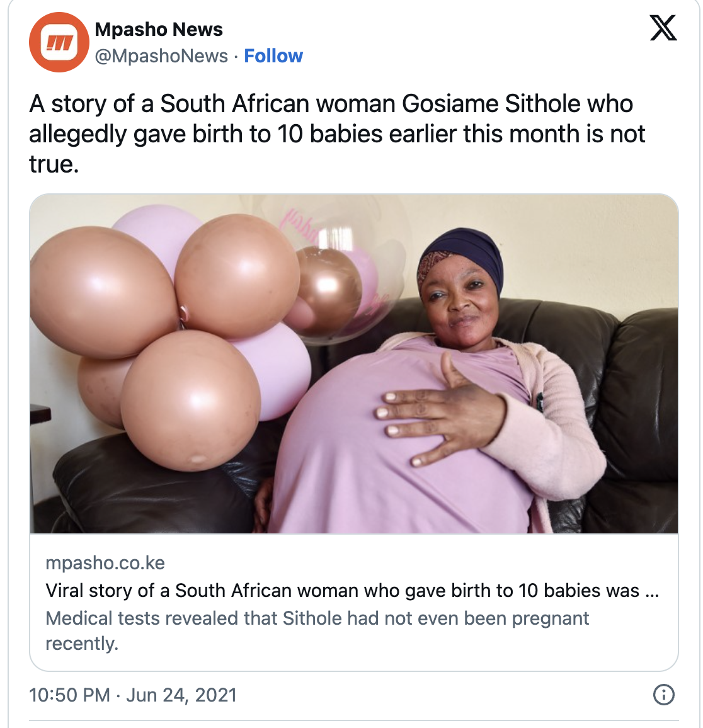This screenshot has width=703, height=728.
Task: Click the Jun 24, 2021 date
Action: tap(181, 695)
